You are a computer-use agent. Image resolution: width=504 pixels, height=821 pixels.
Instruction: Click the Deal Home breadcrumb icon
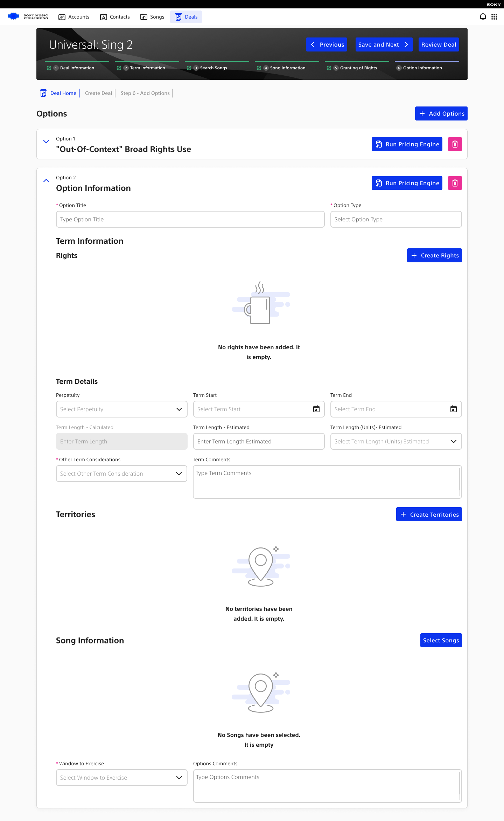pyautogui.click(x=43, y=93)
